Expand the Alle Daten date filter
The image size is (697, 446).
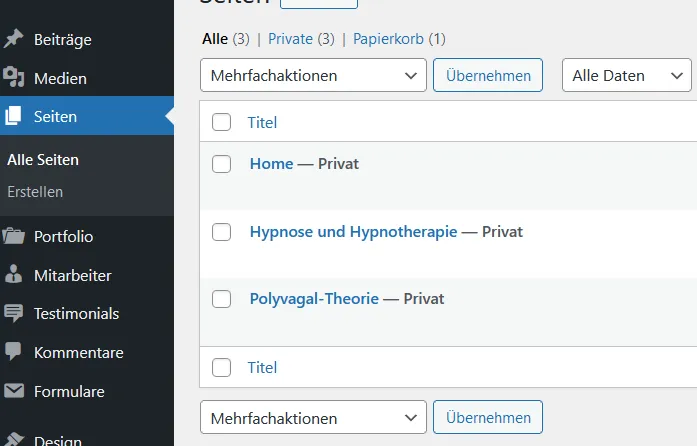(627, 75)
